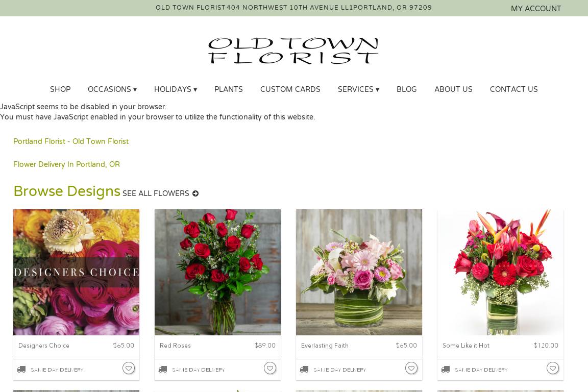Open My Account link
The image size is (588, 392).
(536, 8)
